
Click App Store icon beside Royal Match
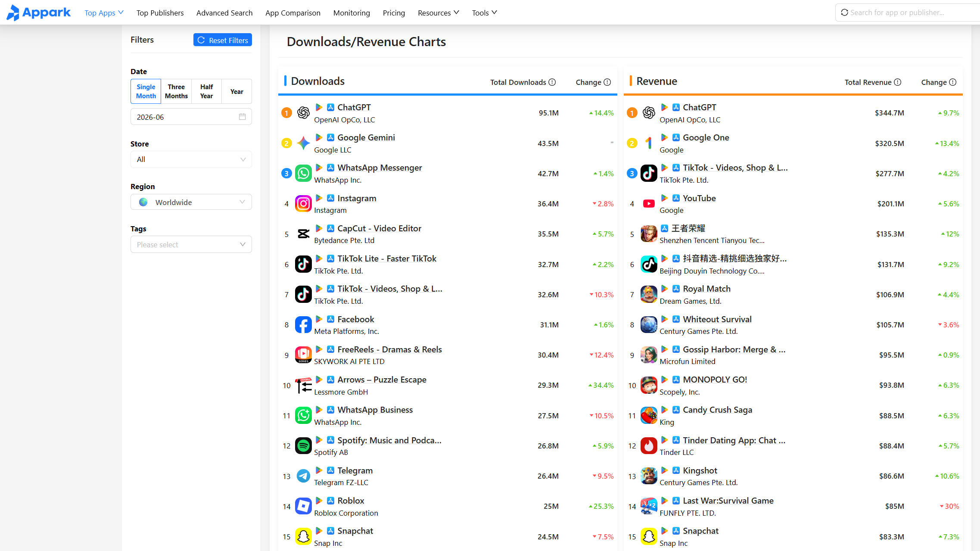[676, 288]
